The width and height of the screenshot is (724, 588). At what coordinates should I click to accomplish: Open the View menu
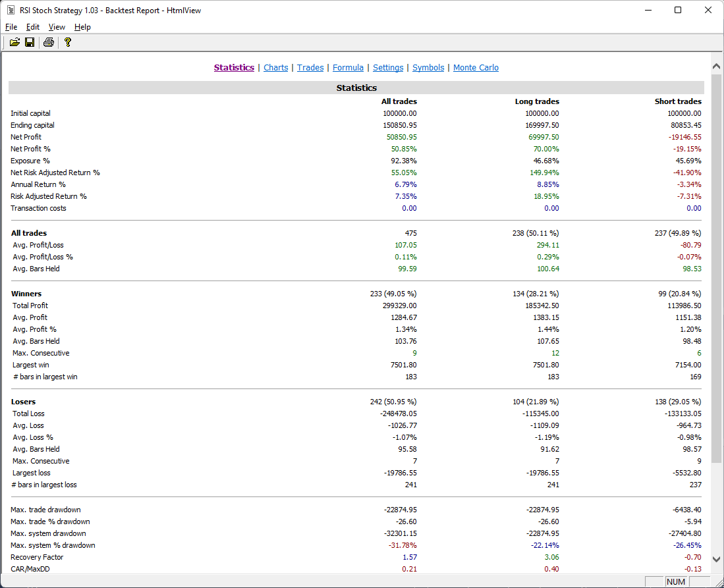(57, 27)
